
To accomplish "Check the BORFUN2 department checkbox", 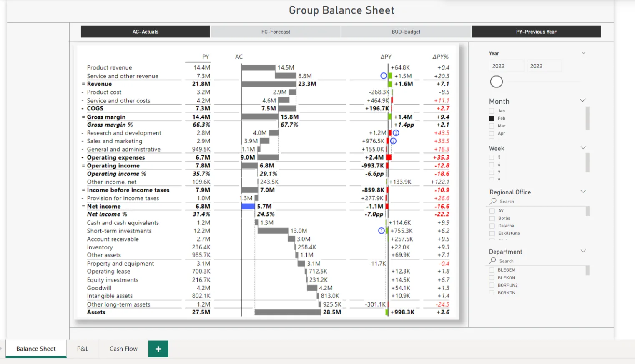I will coord(492,285).
